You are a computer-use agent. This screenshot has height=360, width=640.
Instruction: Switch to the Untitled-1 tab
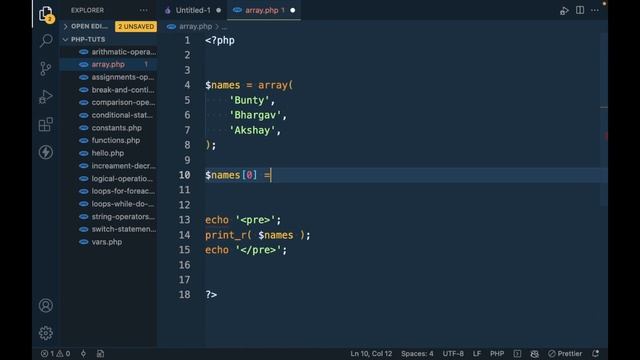pos(193,10)
